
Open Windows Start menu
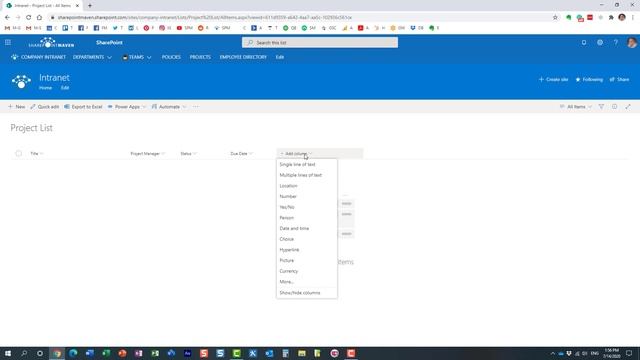(x=8, y=353)
